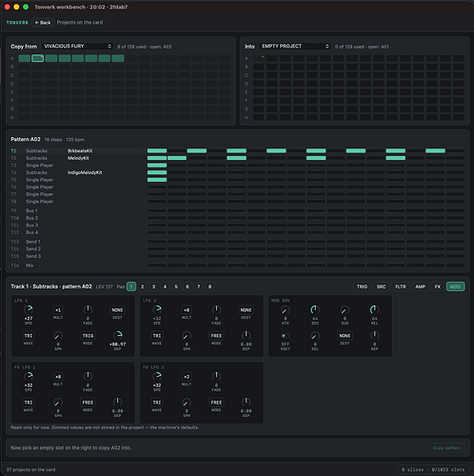Click the active first step on track T5
The width and height of the screenshot is (474, 476).
click(x=157, y=180)
